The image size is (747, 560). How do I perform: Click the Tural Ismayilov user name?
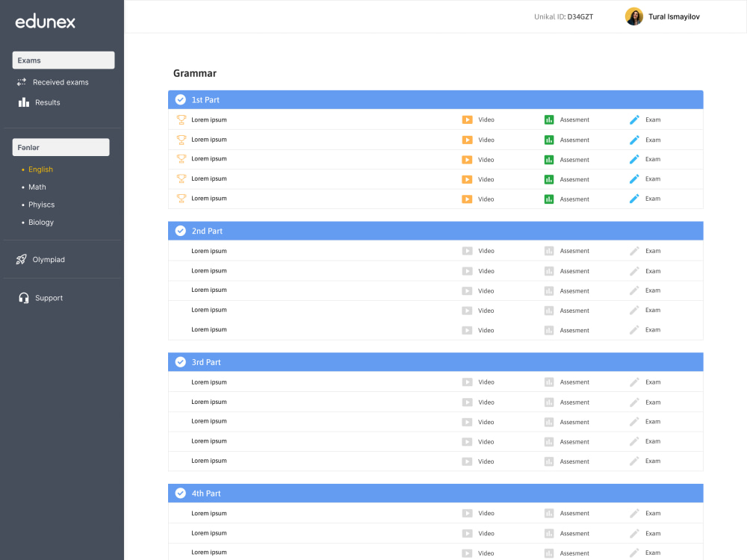point(674,16)
